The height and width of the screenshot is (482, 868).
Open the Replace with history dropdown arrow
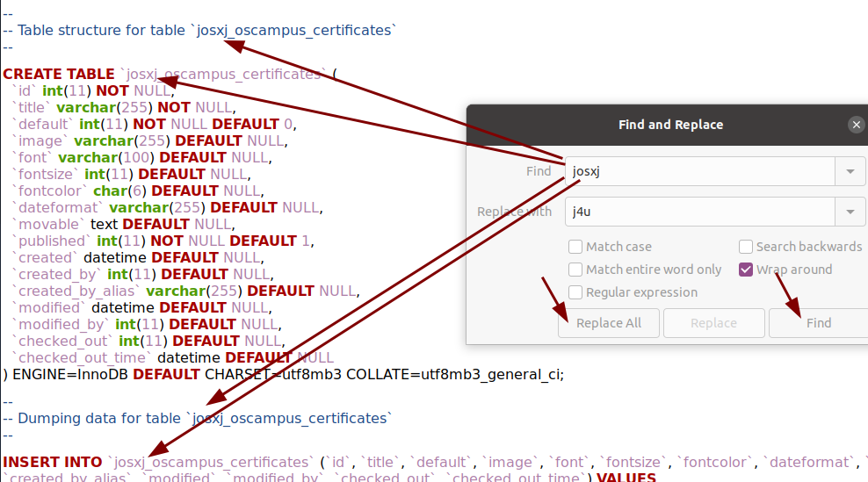(850, 212)
